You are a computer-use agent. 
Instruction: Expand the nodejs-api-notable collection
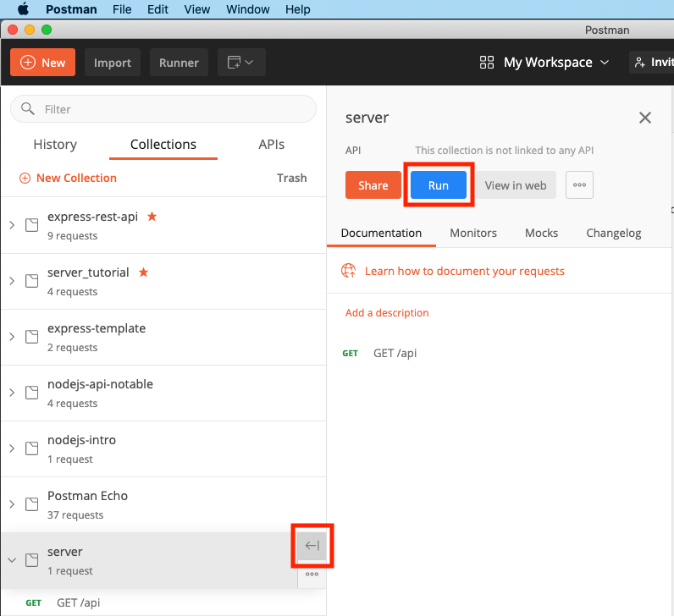(12, 393)
